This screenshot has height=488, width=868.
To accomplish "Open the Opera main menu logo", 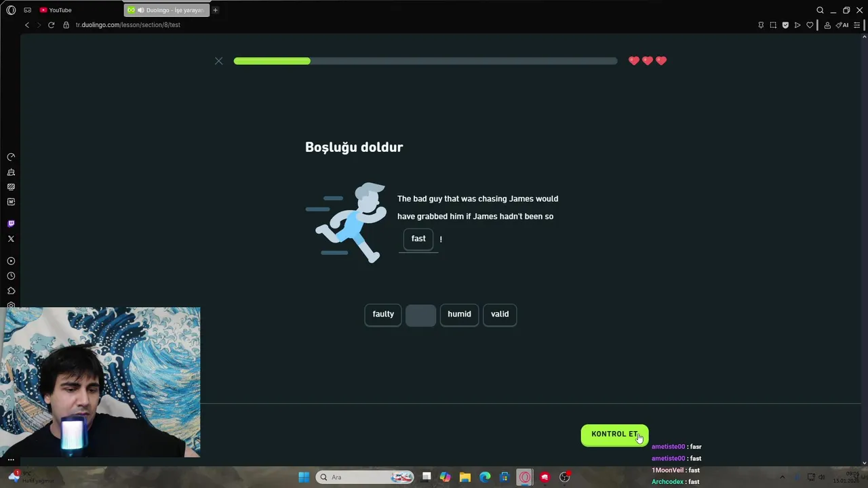I will point(11,10).
